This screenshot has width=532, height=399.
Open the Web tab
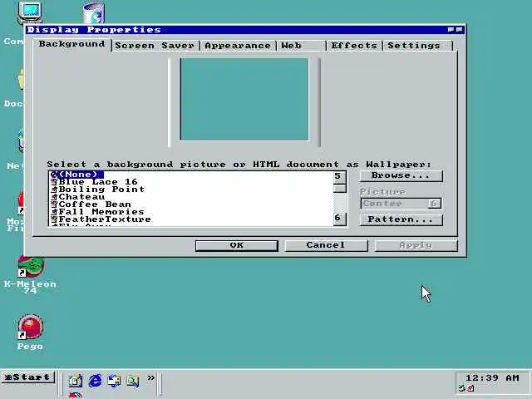301,46
